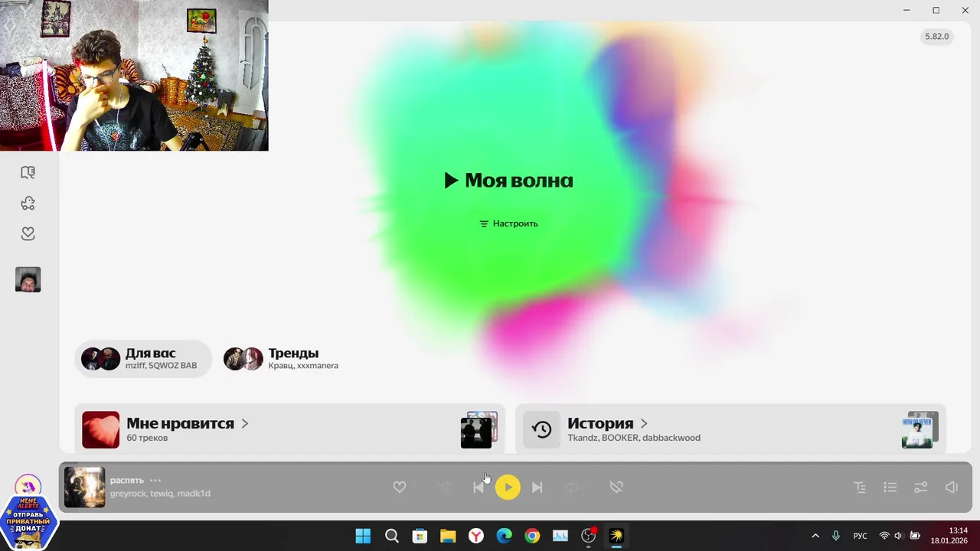This screenshot has height=551, width=980.
Task: Start playing Моя волна
Action: (x=508, y=181)
